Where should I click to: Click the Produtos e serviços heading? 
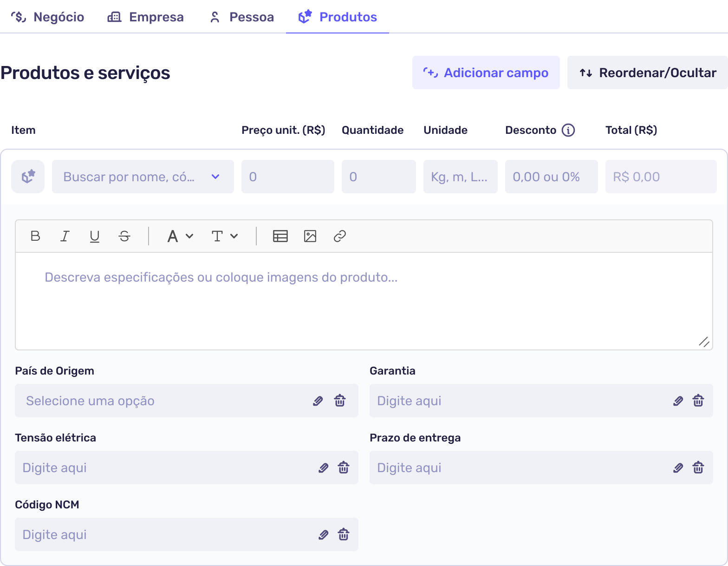[x=85, y=73]
